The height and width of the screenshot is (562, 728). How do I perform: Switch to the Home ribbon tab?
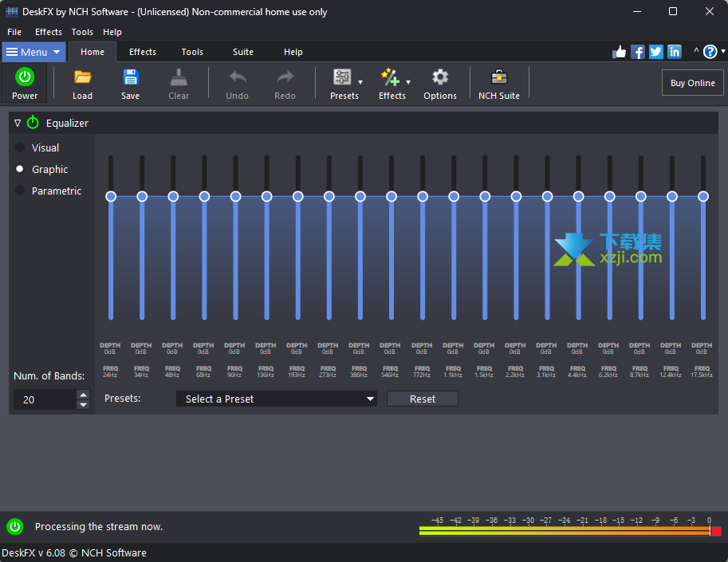[x=92, y=52]
